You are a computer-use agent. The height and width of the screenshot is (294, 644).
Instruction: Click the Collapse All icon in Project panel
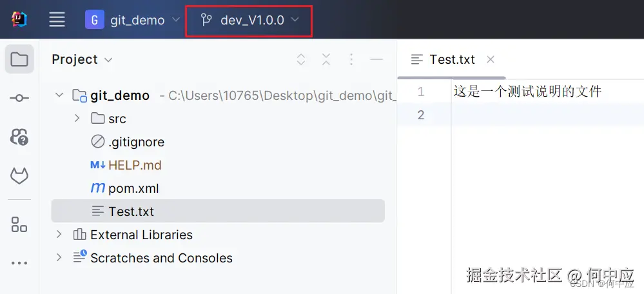pos(326,60)
